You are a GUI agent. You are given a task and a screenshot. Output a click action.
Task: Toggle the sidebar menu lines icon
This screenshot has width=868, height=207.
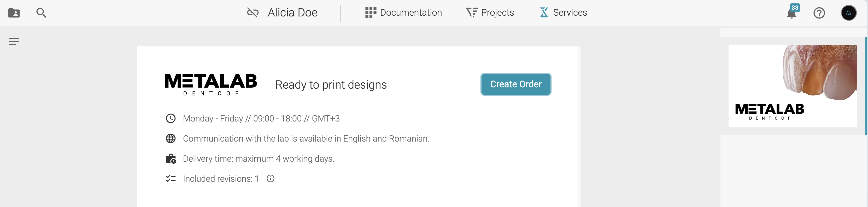click(x=14, y=41)
